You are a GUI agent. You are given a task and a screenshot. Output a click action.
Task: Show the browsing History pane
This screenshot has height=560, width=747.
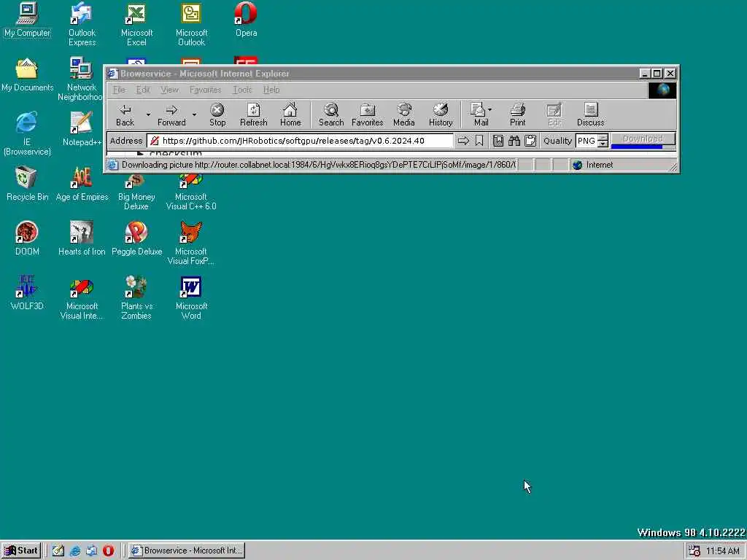441,115
